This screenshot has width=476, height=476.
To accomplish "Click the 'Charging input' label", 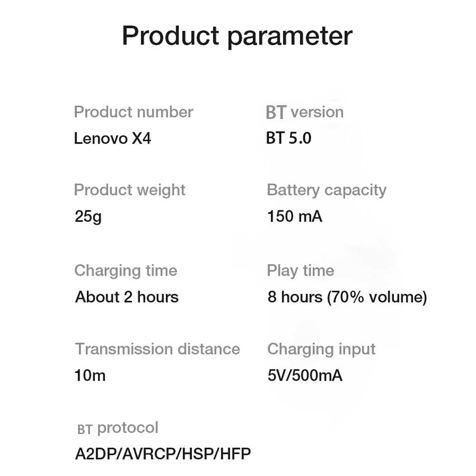I will 321,349.
